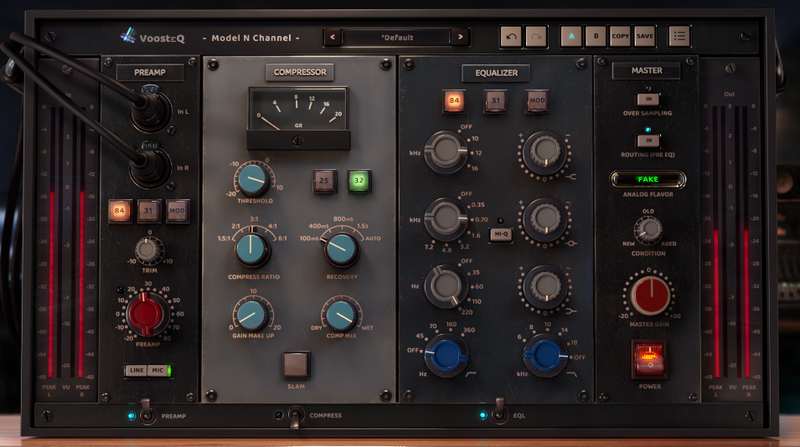Image resolution: width=800 pixels, height=447 pixels.
Task: Toggle the preamp 31 model button
Action: [148, 210]
